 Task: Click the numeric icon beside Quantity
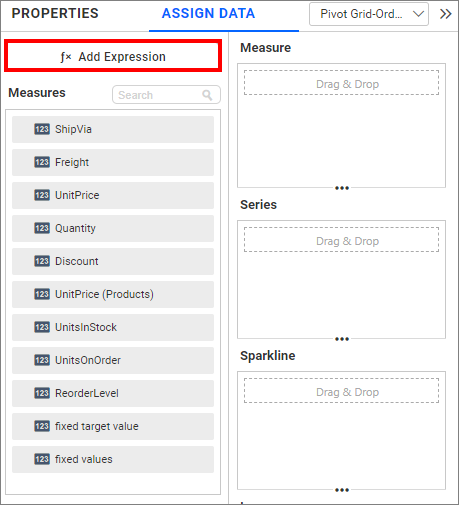42,228
